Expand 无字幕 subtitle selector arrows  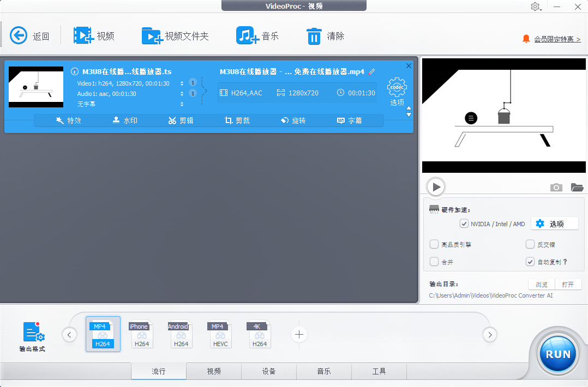click(182, 104)
